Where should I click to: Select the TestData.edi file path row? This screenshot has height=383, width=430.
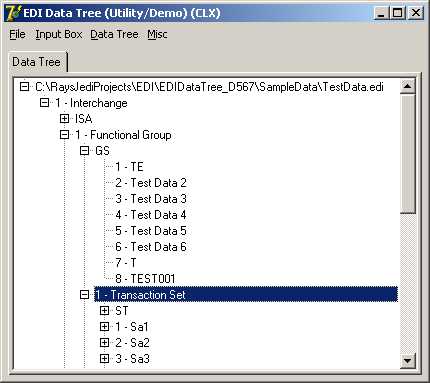tap(209, 87)
